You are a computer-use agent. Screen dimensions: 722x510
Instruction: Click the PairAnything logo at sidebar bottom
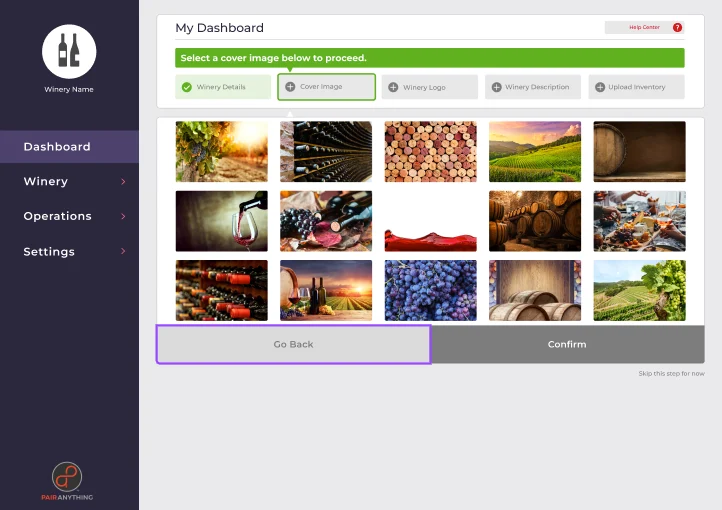click(x=67, y=481)
